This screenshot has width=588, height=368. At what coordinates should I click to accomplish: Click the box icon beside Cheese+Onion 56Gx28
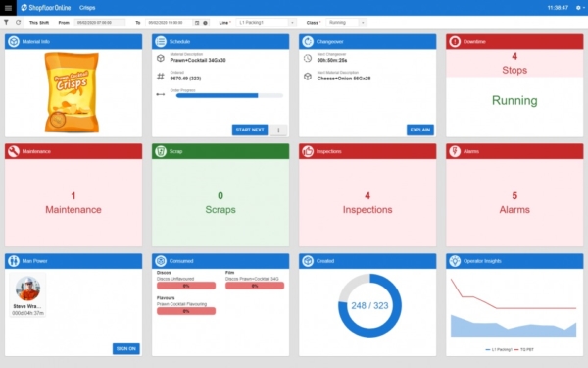308,77
